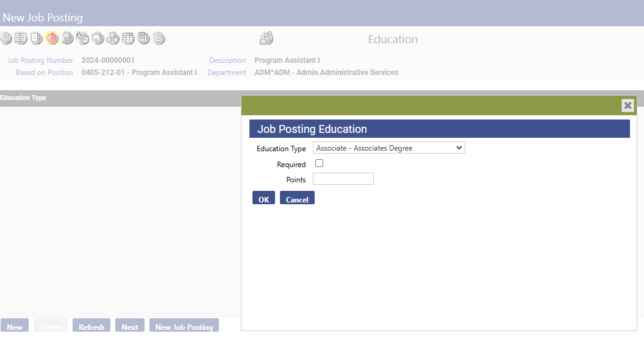Go to Next step button
The height and width of the screenshot is (339, 644).
[130, 326]
